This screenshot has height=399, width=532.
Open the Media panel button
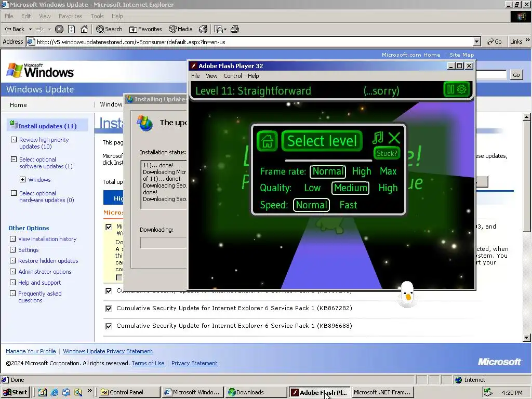(180, 29)
